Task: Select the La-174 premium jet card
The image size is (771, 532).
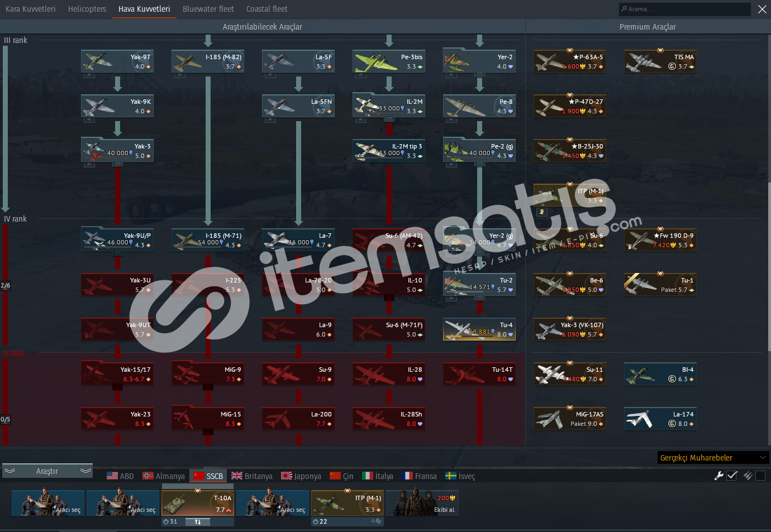Action: pyautogui.click(x=660, y=419)
